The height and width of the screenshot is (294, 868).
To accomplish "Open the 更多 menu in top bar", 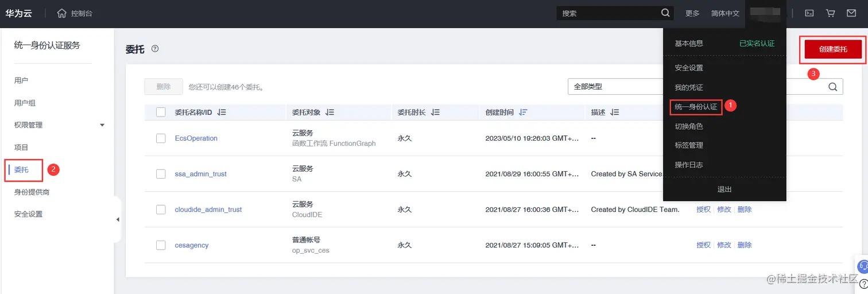I will (692, 13).
